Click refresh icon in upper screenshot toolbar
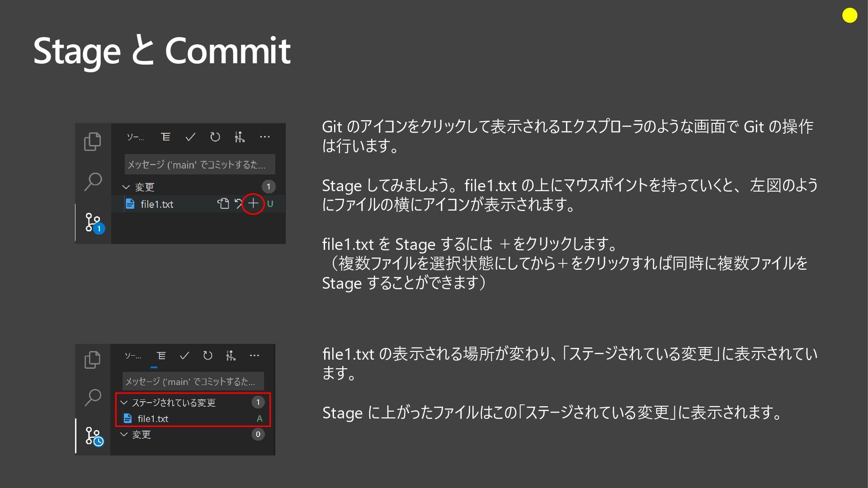 click(215, 137)
